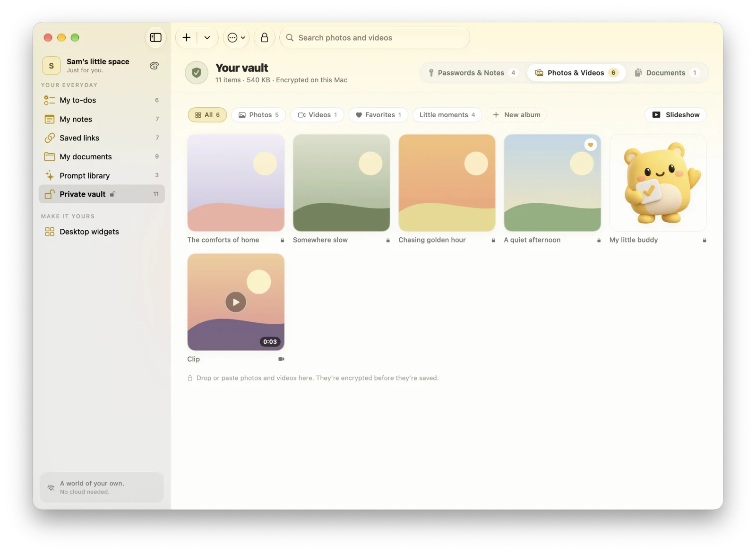
Task: Open the more options ellipsis menu
Action: (x=236, y=37)
